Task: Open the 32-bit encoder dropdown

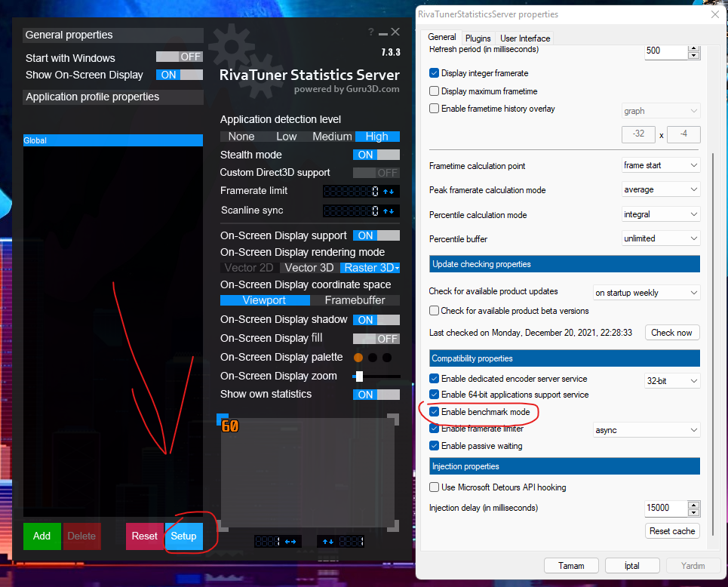Action: click(672, 381)
